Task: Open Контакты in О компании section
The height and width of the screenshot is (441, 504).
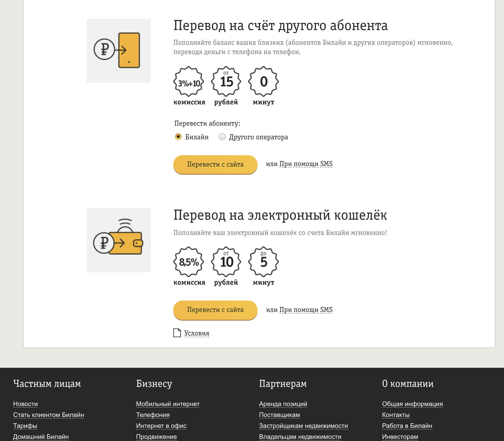Action: click(x=396, y=415)
